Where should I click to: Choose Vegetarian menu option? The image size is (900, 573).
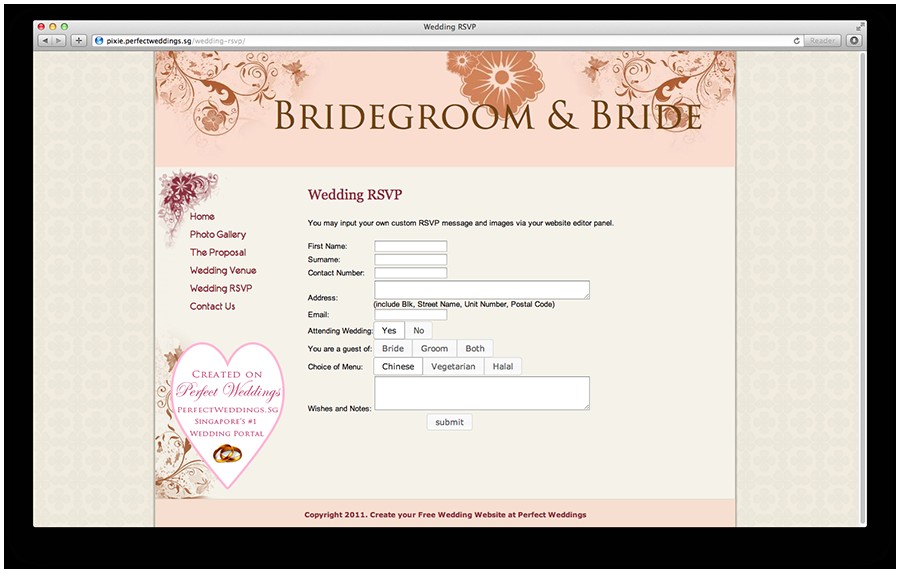[453, 367]
